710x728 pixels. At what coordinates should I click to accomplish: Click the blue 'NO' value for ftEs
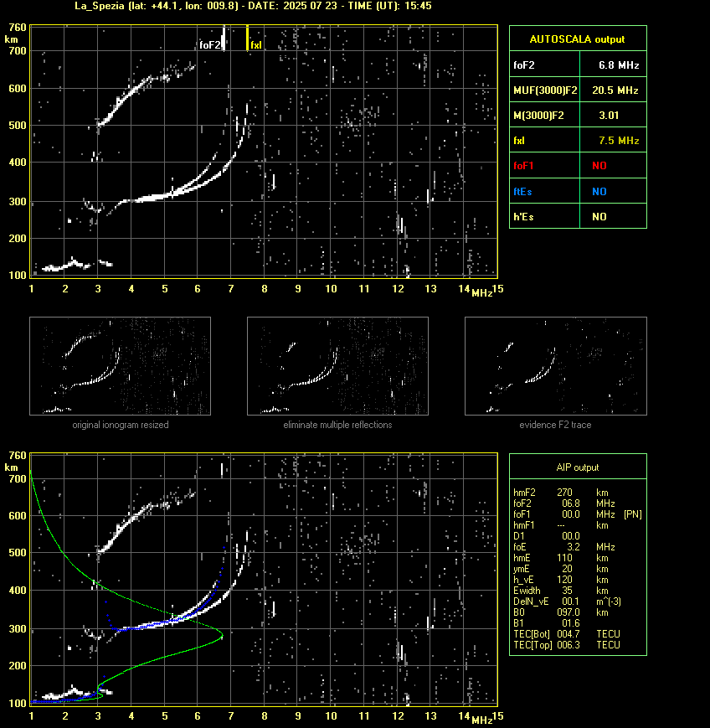(x=599, y=192)
